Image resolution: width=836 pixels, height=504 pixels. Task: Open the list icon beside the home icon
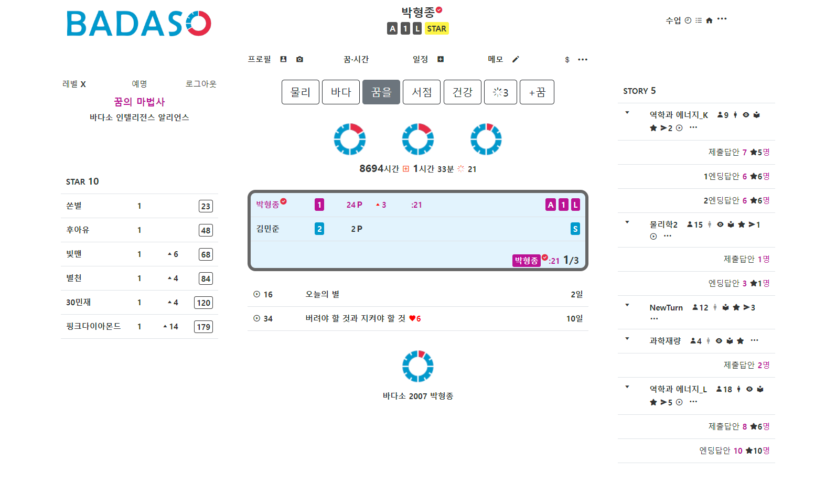(x=699, y=20)
